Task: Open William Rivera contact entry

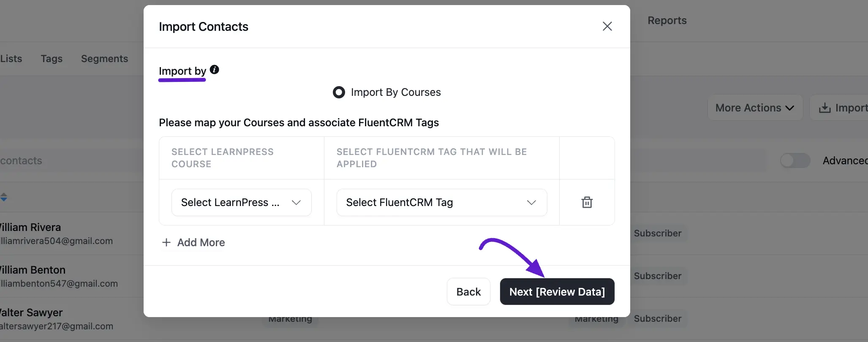Action: [x=30, y=227]
